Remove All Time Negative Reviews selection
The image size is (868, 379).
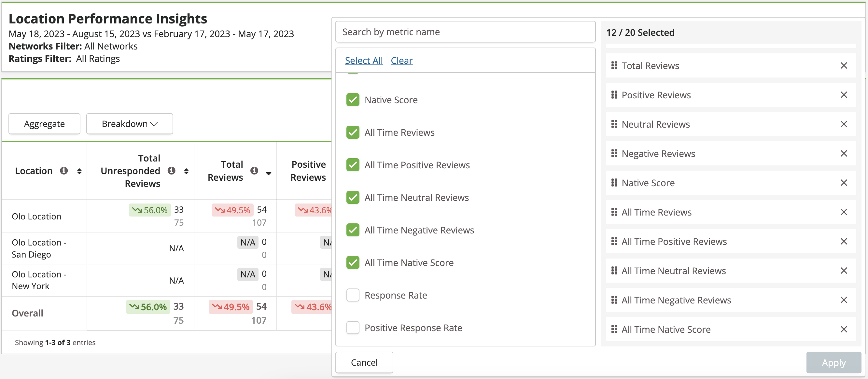click(843, 300)
